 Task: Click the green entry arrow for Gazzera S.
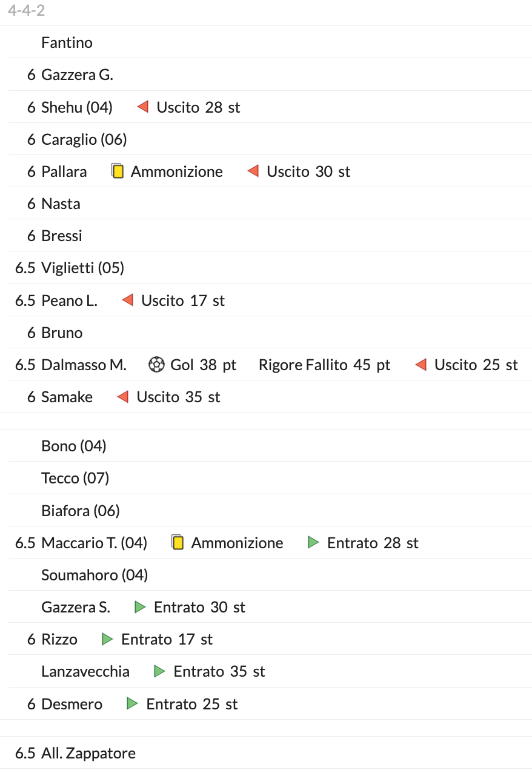141,607
